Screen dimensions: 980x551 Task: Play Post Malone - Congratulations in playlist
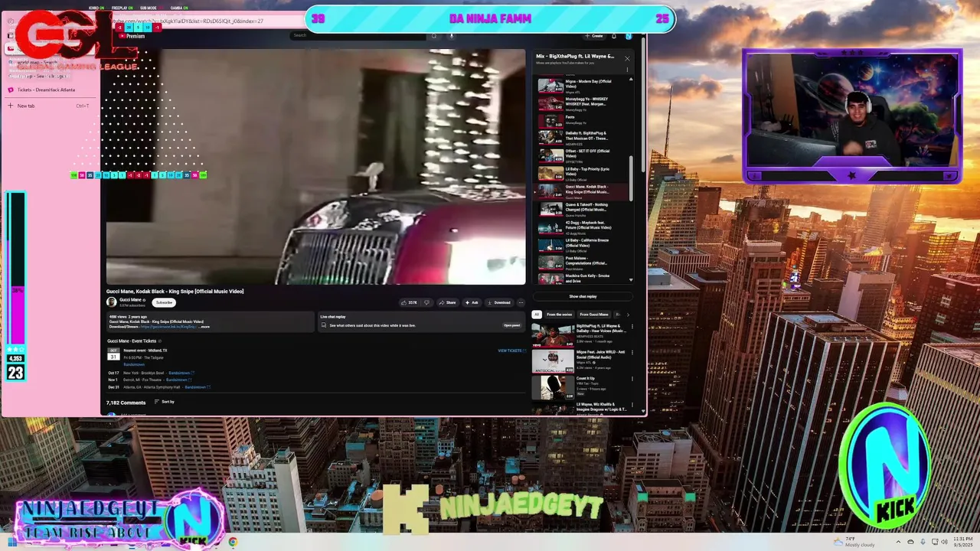(x=583, y=262)
